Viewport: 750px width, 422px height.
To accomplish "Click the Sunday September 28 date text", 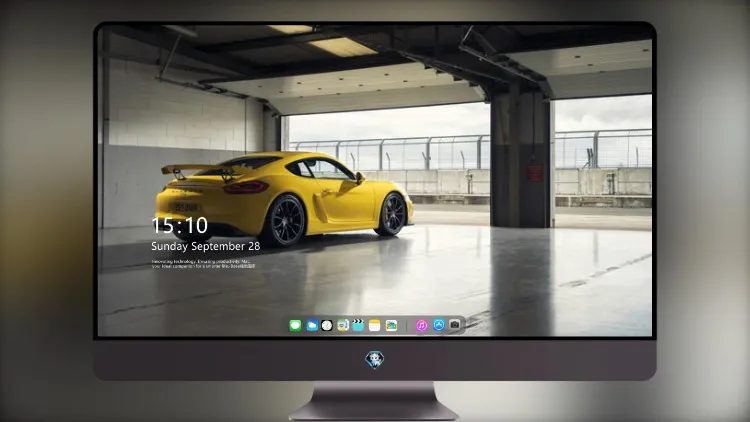I will (x=206, y=246).
